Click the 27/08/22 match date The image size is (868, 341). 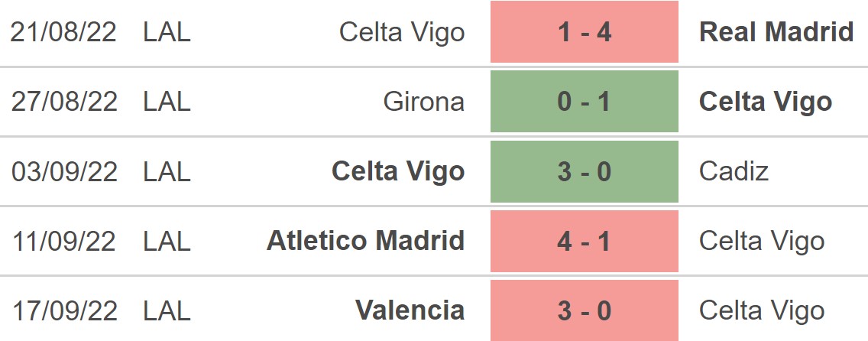tap(64, 102)
